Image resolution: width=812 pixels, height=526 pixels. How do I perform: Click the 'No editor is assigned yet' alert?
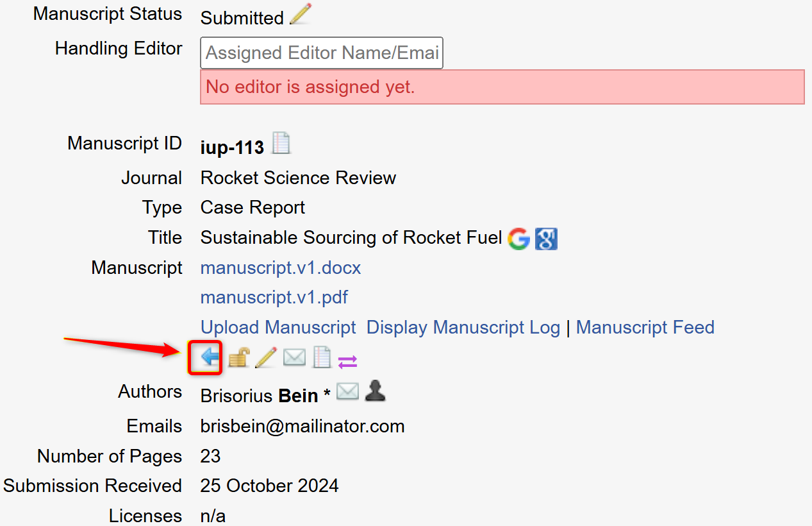click(502, 87)
